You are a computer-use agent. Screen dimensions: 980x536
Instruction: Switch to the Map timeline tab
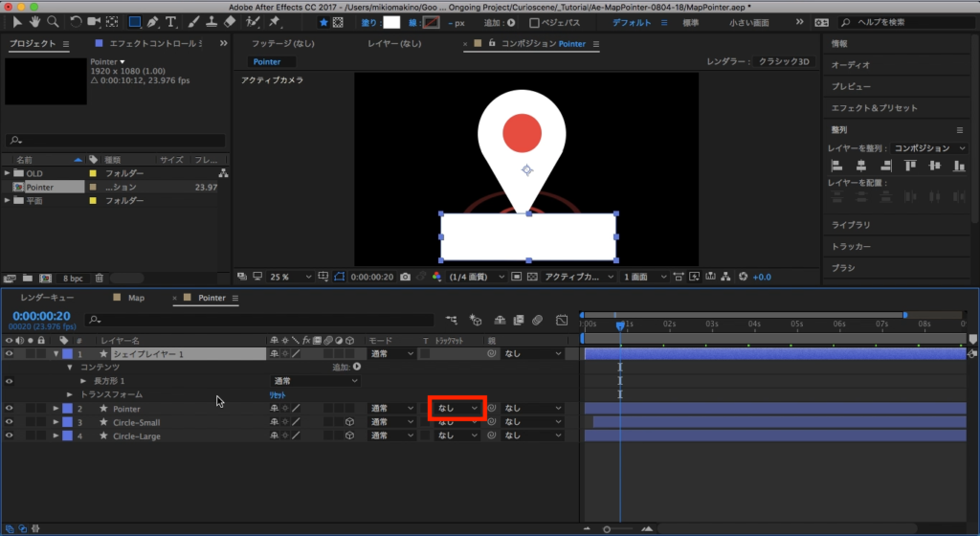[x=136, y=298]
